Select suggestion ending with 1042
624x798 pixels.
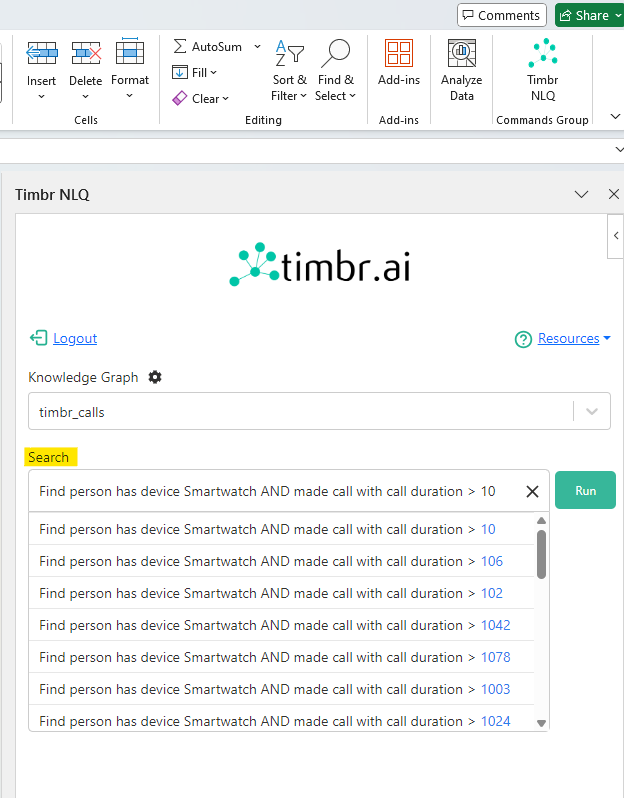[x=275, y=625]
